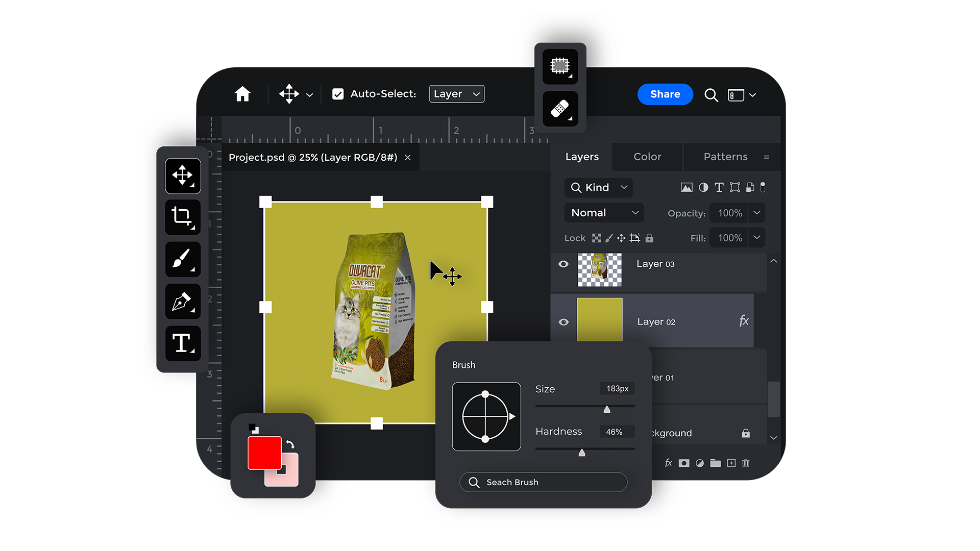980x551 pixels.
Task: Open the Normal blend mode dropdown
Action: pos(604,213)
